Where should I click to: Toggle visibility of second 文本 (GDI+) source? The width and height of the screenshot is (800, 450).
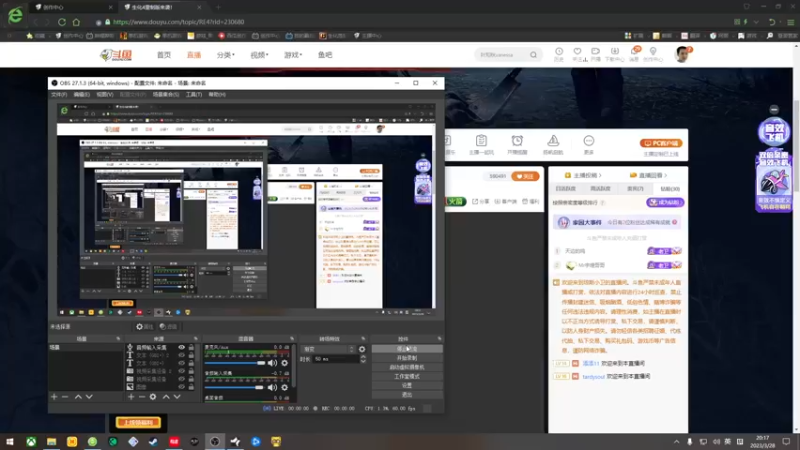[181, 363]
